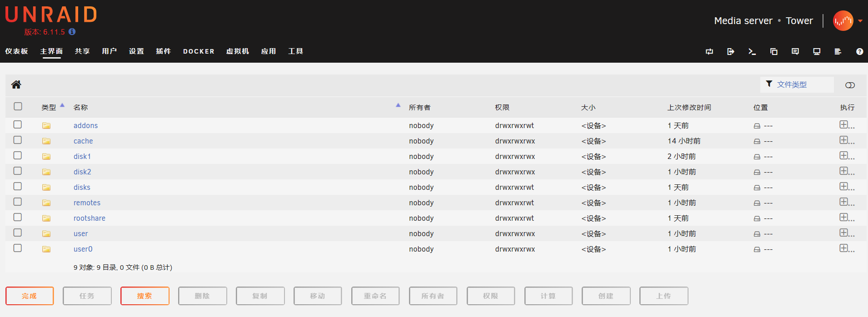Viewport: 868px width, 317px height.
Task: Click the logout icon in header
Action: click(730, 52)
